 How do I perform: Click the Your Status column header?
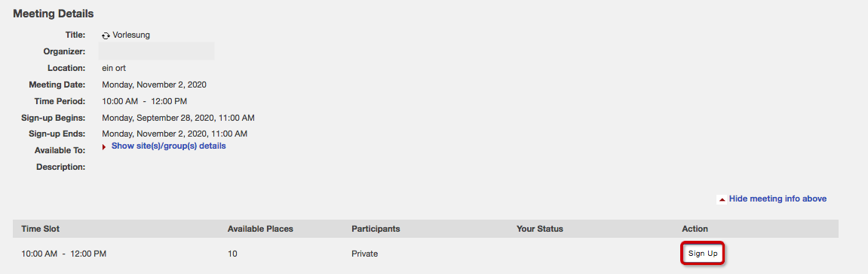[539, 229]
